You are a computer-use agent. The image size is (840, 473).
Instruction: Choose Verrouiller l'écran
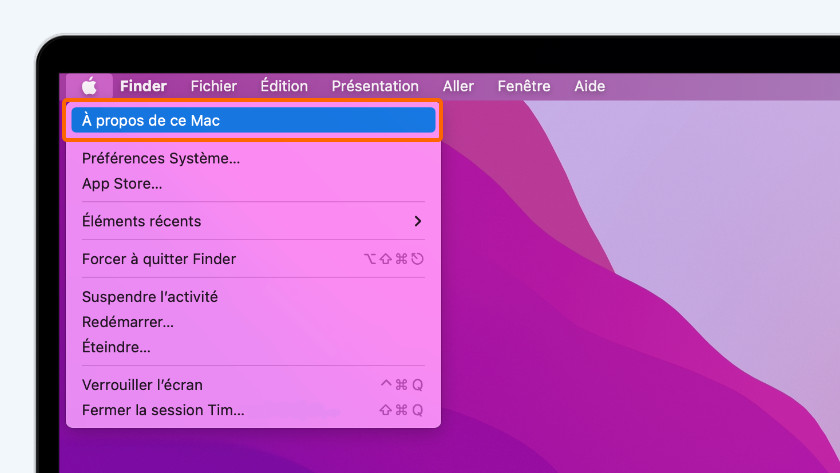[x=253, y=385]
